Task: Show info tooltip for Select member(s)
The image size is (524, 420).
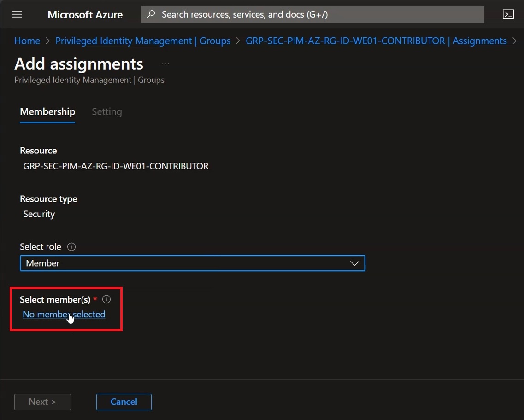Action: tap(106, 299)
